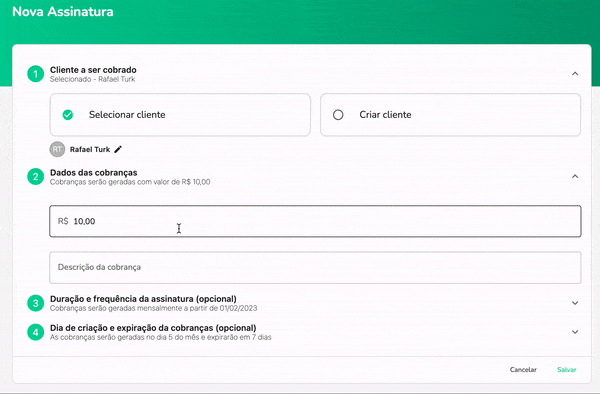Click the subtitle about valor de R$ 10,00
This screenshot has width=600, height=394.
coord(130,182)
